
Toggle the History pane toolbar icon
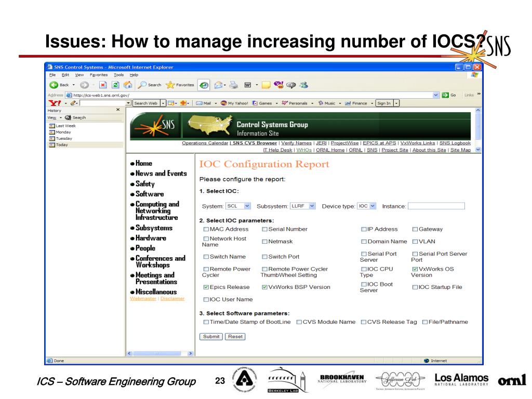tap(204, 85)
